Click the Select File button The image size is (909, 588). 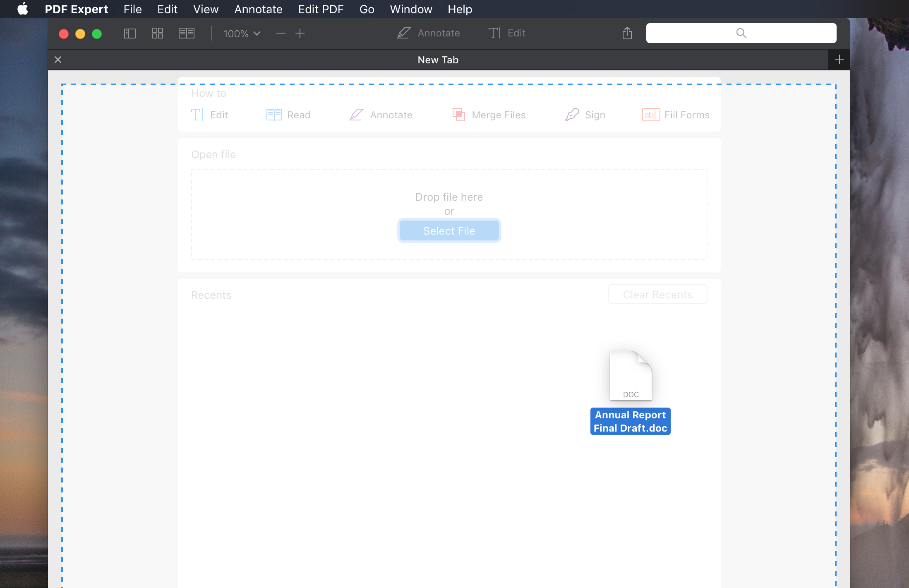(449, 230)
